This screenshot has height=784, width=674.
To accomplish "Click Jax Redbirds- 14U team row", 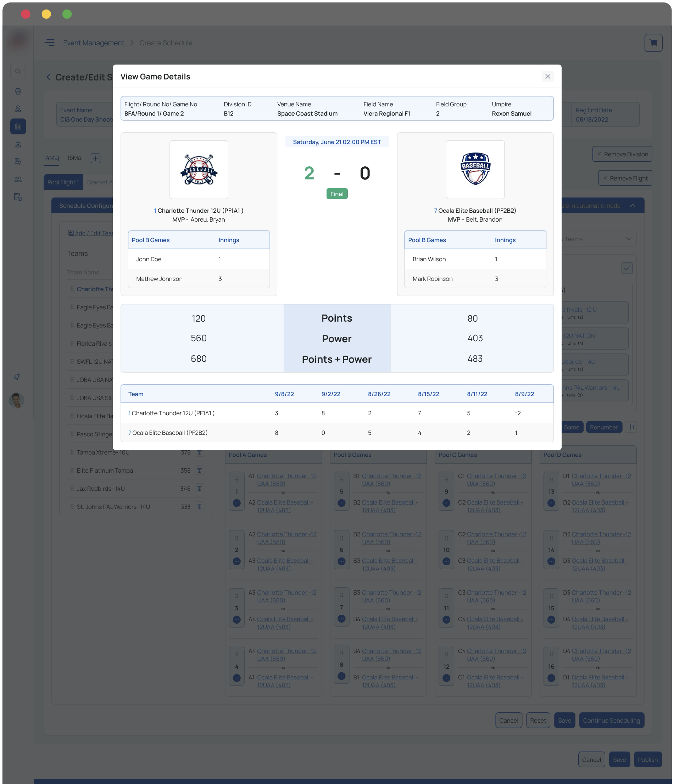I will point(135,489).
